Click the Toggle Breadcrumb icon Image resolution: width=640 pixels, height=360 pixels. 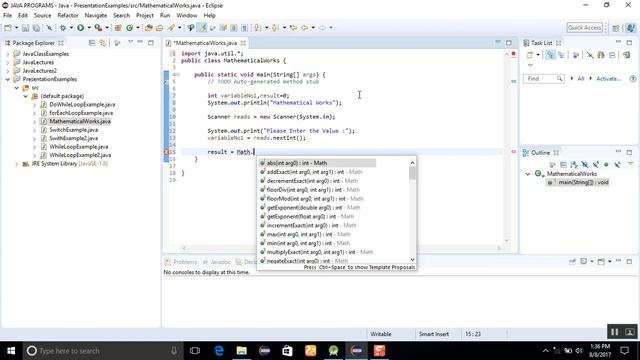tap(191, 28)
